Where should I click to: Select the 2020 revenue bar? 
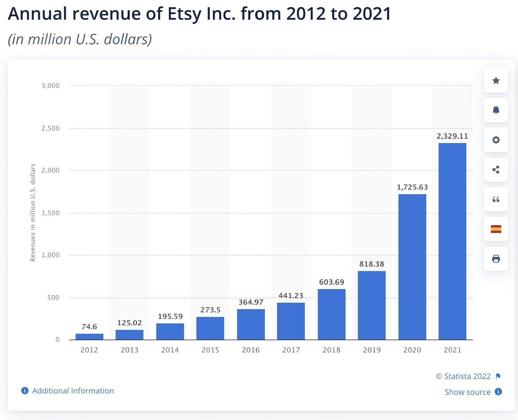point(412,267)
